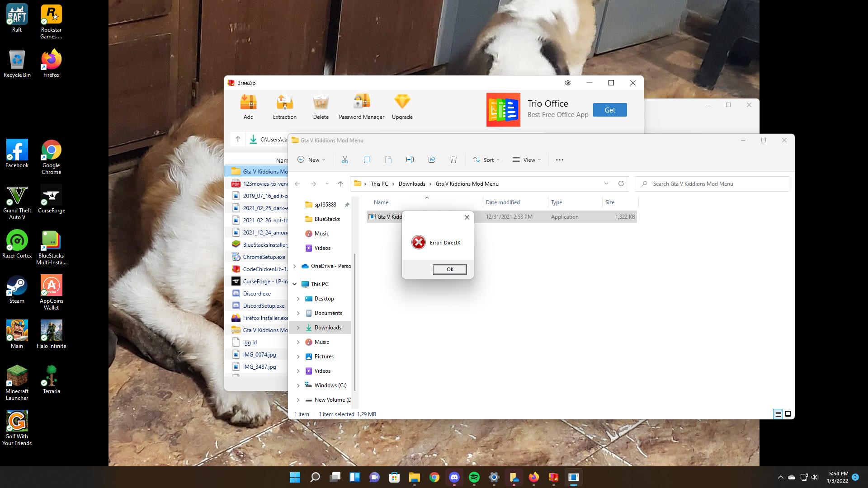Switch to details view toggle
The height and width of the screenshot is (488, 868).
778,414
